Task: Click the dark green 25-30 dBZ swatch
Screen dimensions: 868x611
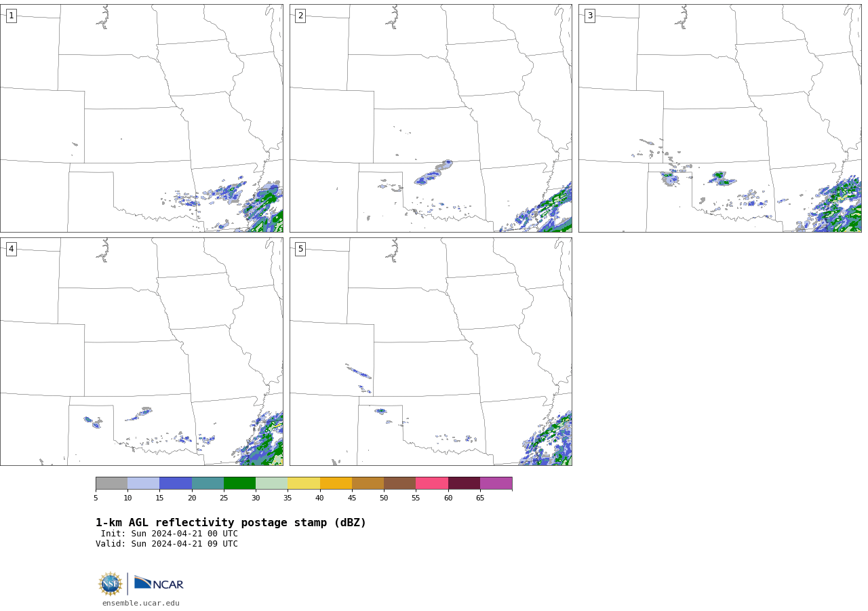Action: coord(239,484)
